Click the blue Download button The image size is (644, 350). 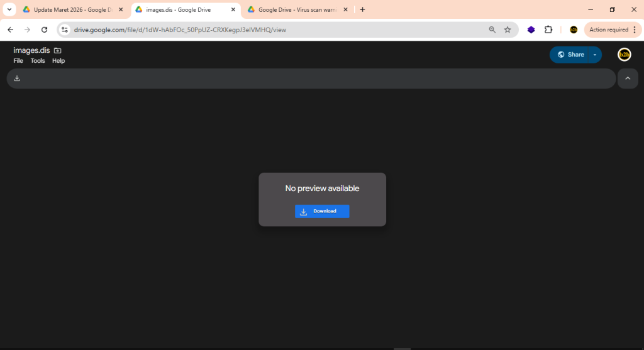pyautogui.click(x=322, y=211)
